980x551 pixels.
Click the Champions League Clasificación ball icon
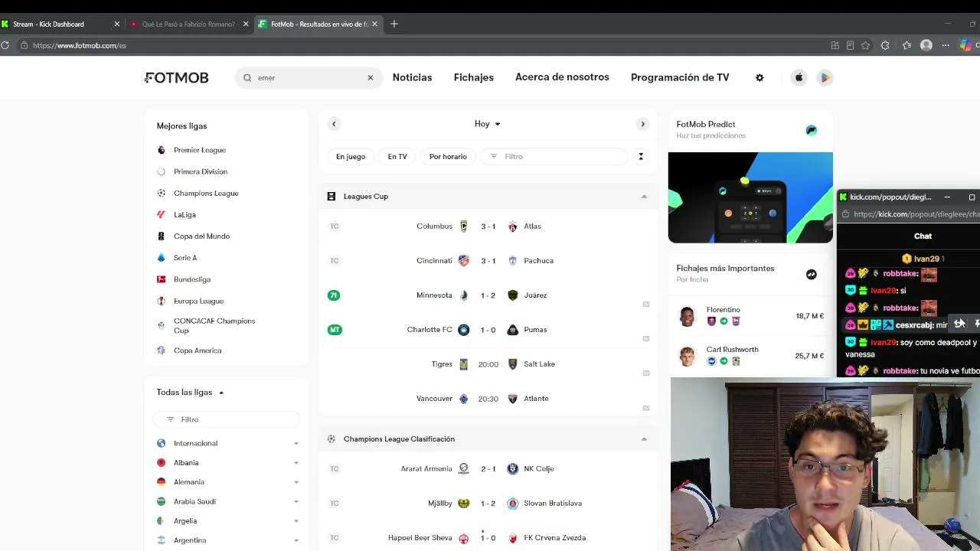coord(331,439)
